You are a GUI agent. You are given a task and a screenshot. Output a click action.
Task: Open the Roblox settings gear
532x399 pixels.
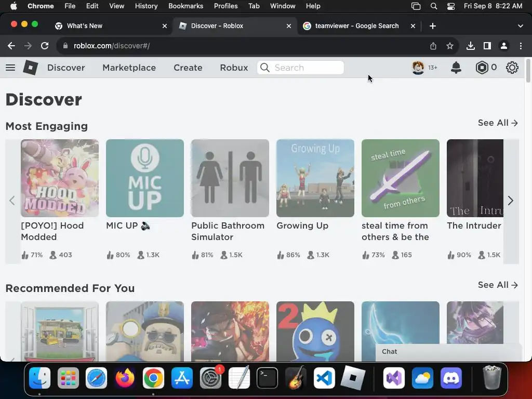[x=512, y=68]
